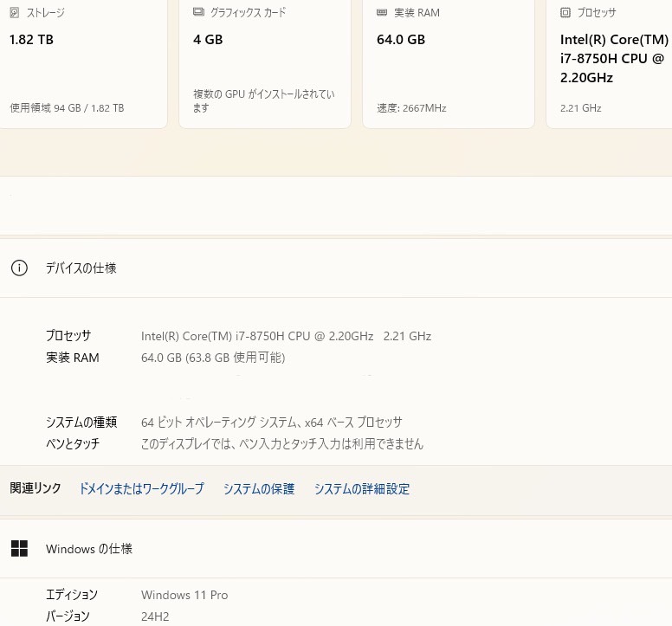Click the システムの種類 64 ビット value text
This screenshot has height=626, width=672.
[271, 423]
